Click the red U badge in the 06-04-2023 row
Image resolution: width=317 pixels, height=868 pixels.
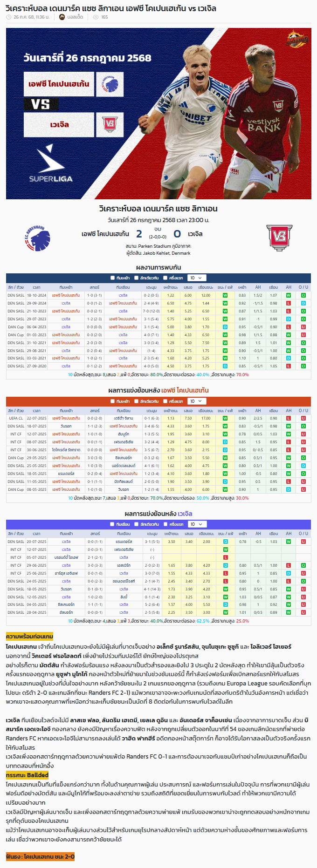point(303,327)
